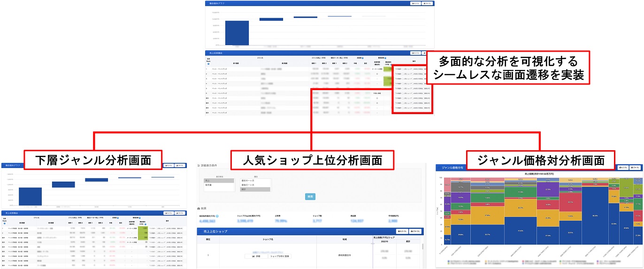Click the shop table vertical scrollbar
Viewport: 644px width, 269px height.
pos(423,249)
